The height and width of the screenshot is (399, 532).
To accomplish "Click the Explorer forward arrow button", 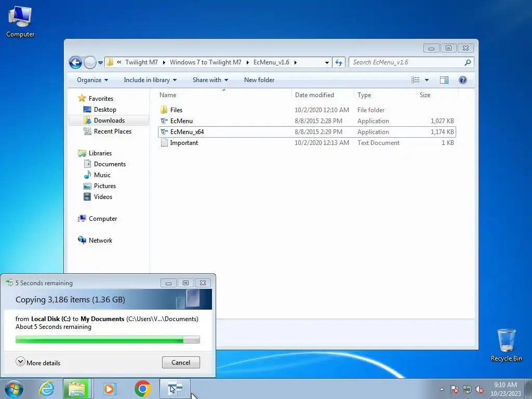I will (x=90, y=62).
